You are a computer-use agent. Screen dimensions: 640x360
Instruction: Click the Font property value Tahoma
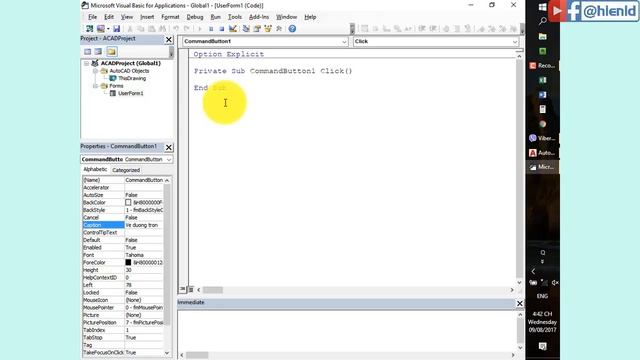[144, 255]
